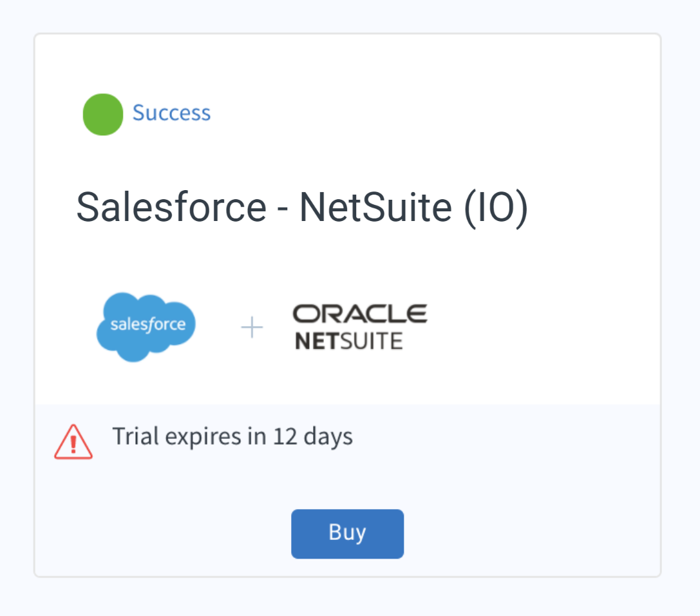The image size is (700, 616).
Task: Click the green status indicator dot
Action: pyautogui.click(x=102, y=114)
